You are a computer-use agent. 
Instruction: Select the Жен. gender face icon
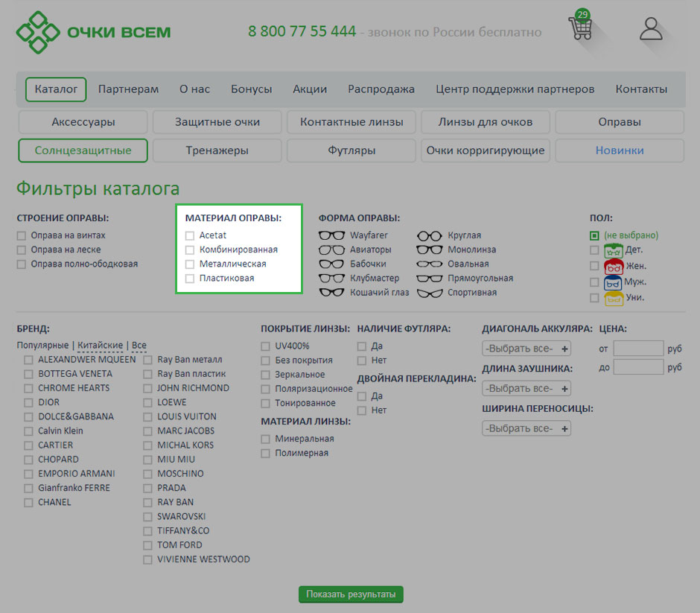tap(614, 266)
